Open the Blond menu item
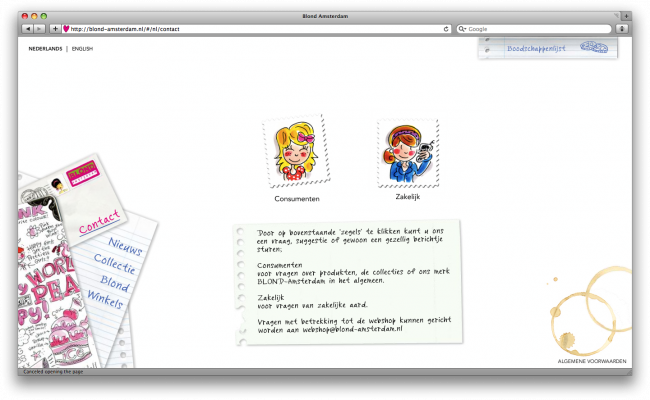The height and width of the screenshot is (400, 650). pos(115,284)
